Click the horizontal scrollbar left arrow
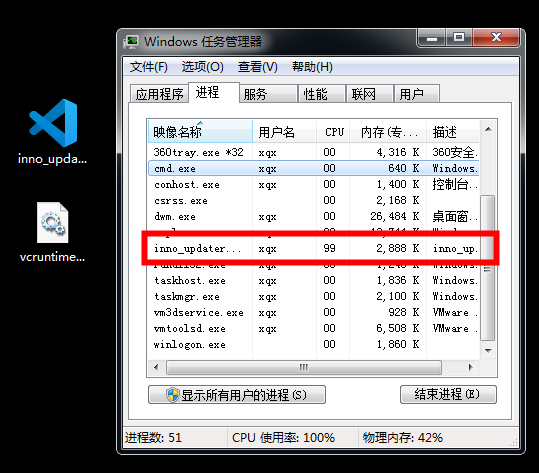 tap(156, 367)
